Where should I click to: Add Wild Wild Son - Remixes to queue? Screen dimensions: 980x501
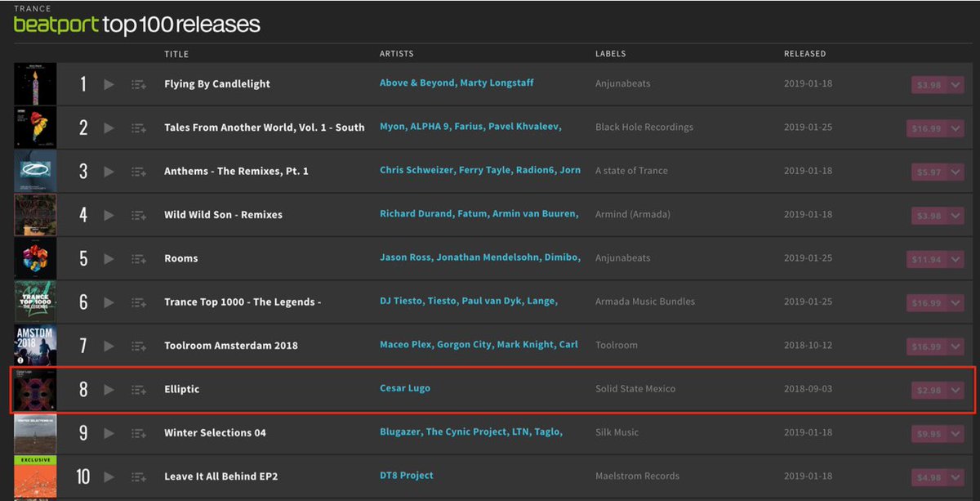pos(139,215)
